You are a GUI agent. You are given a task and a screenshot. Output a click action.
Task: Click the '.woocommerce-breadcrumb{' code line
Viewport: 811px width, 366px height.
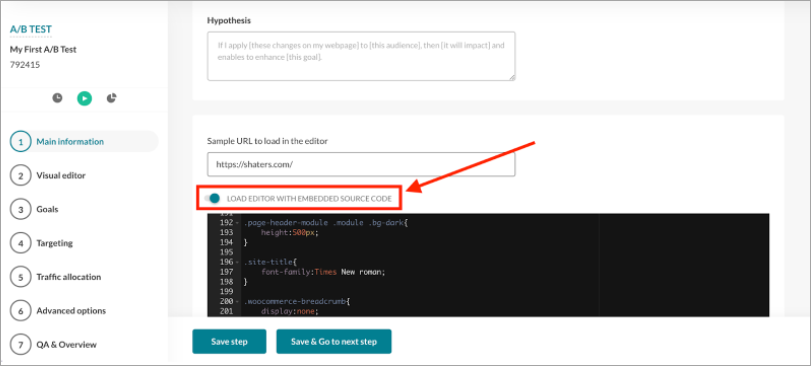(296, 300)
